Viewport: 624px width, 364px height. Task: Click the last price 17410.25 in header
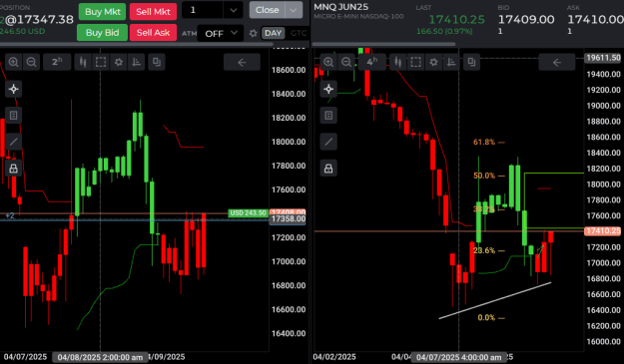(x=456, y=20)
